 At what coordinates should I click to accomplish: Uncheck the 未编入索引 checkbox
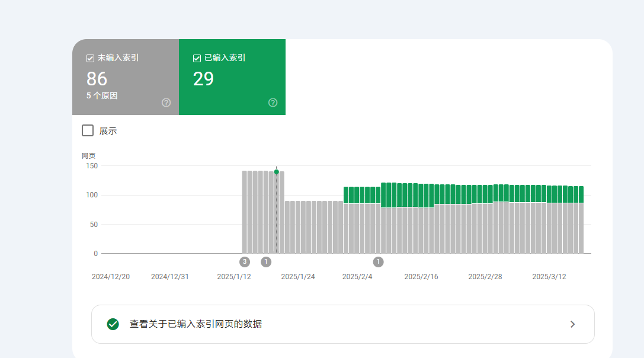91,58
